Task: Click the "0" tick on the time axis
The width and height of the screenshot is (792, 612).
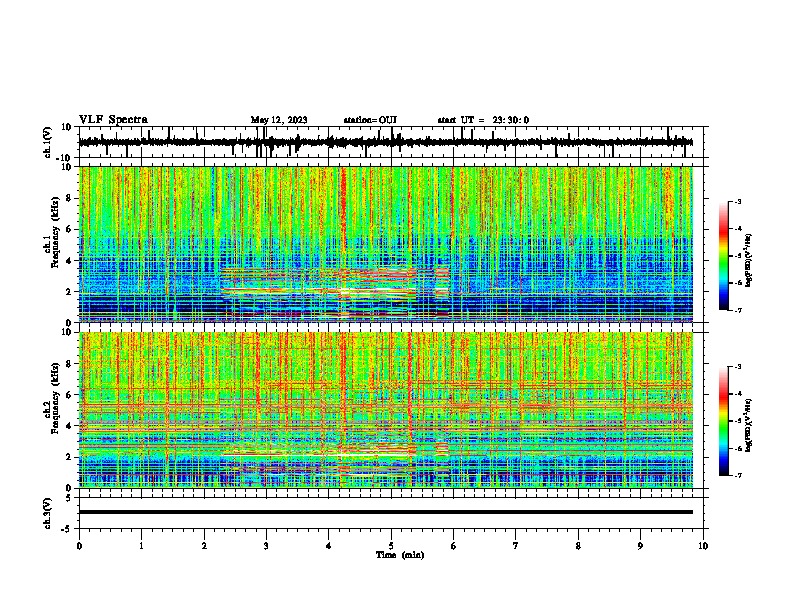Action: 79,546
